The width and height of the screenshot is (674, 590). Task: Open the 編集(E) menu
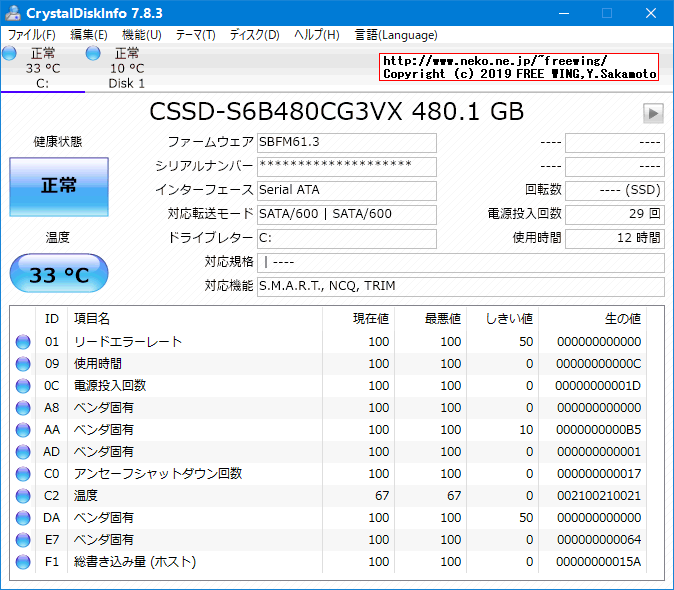coord(89,35)
